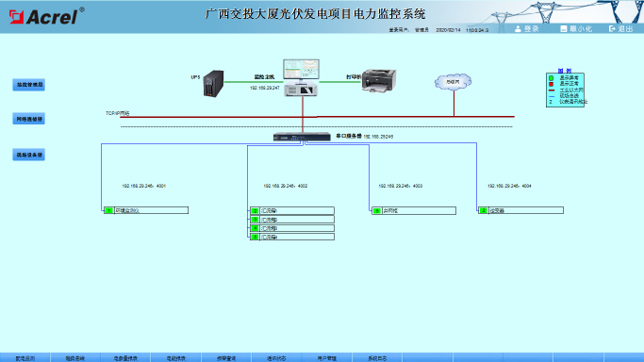Image resolution: width=644 pixels, height=362 pixels.
Task: Click the 最小化 minimize button
Action: [x=576, y=28]
